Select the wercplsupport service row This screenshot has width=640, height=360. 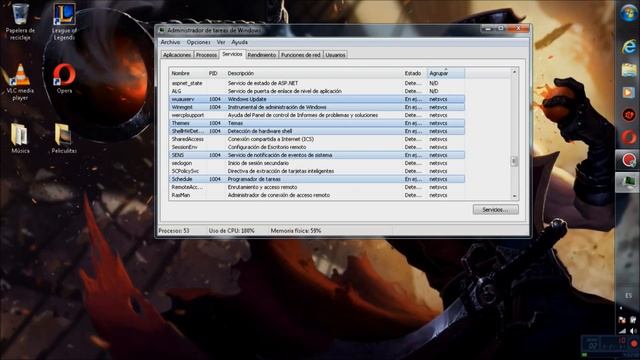pos(317,115)
